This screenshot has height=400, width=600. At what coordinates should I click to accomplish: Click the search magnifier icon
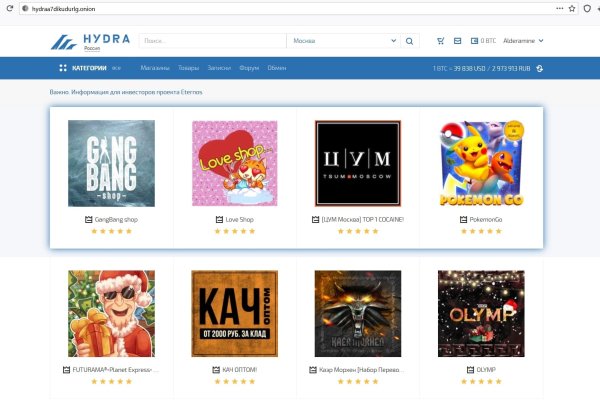pos(409,41)
